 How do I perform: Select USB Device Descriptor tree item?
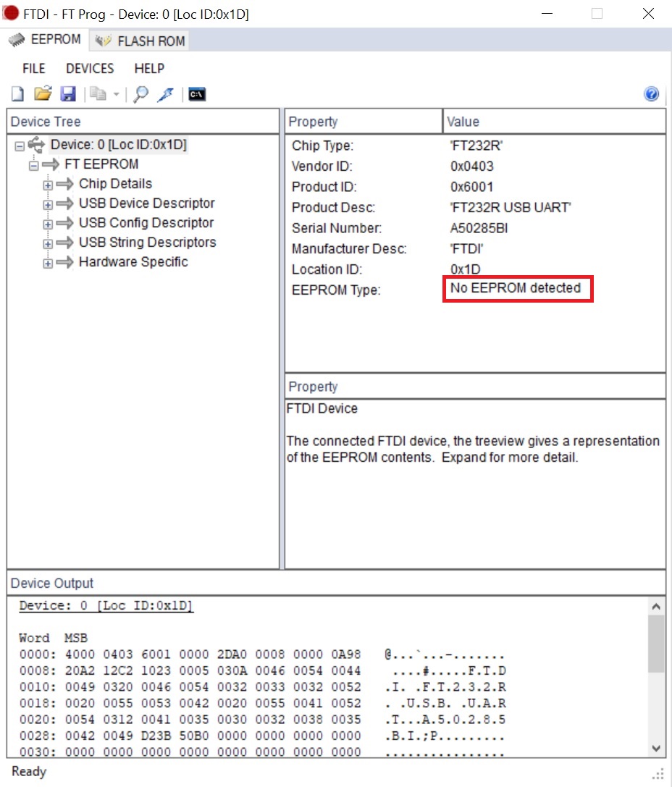click(146, 203)
